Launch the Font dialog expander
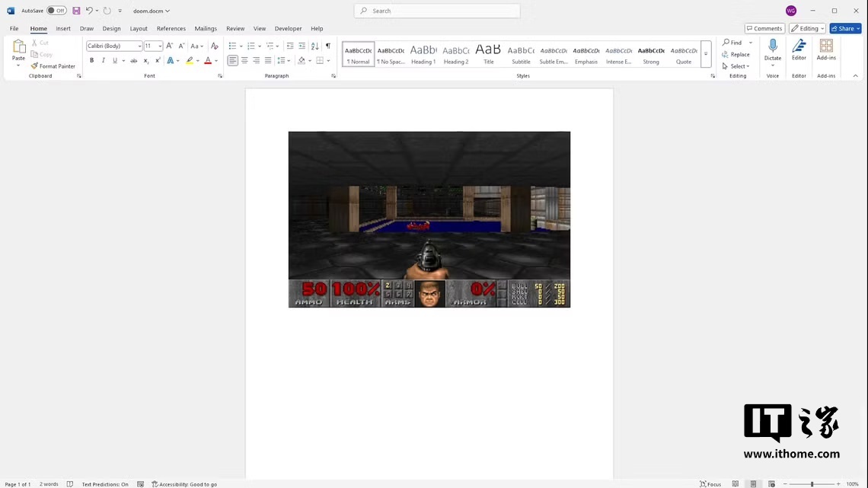The height and width of the screenshot is (488, 868). [x=220, y=76]
